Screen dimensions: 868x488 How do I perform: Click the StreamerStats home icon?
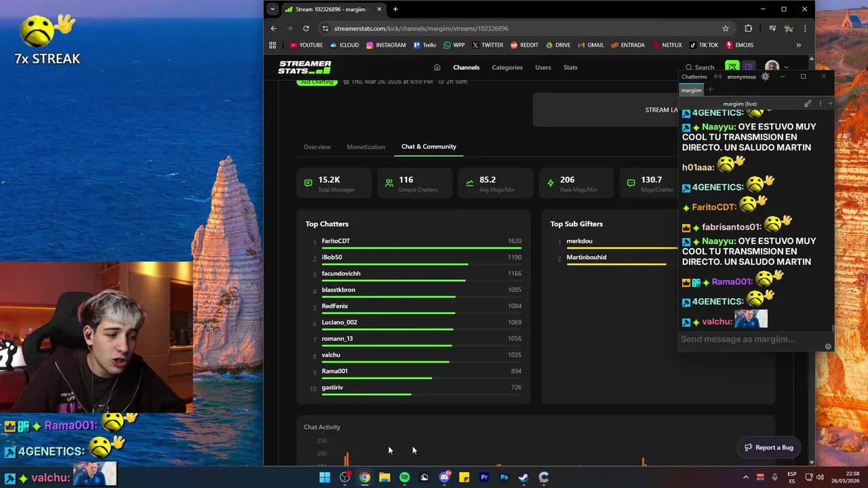[437, 67]
